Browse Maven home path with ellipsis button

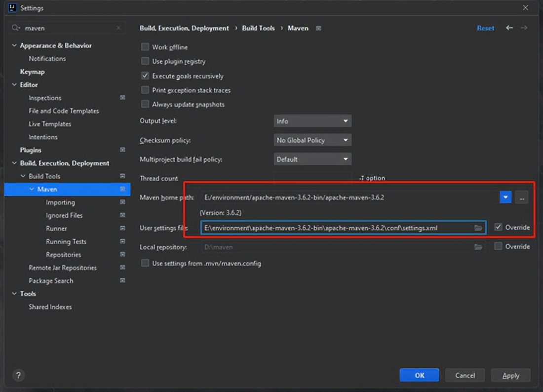pyautogui.click(x=522, y=197)
